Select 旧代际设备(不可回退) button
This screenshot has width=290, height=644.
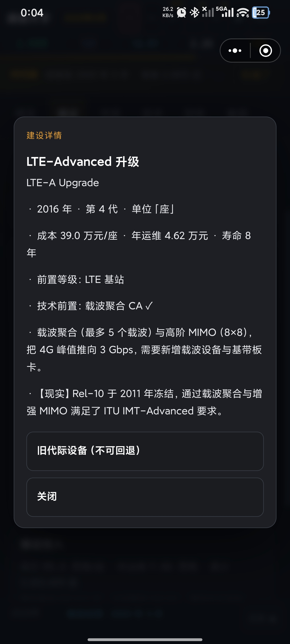[x=145, y=451]
